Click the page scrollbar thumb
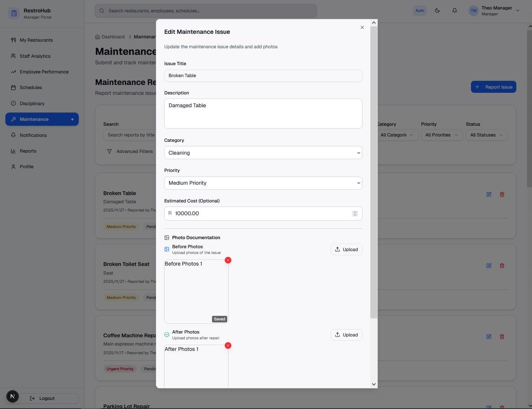Viewport: 532px width, 409px height. tap(530, 108)
